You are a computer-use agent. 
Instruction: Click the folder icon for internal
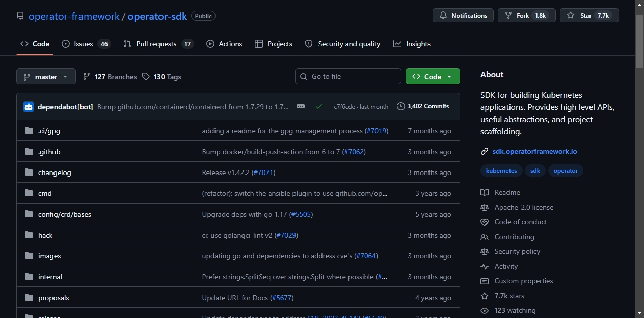[29, 277]
